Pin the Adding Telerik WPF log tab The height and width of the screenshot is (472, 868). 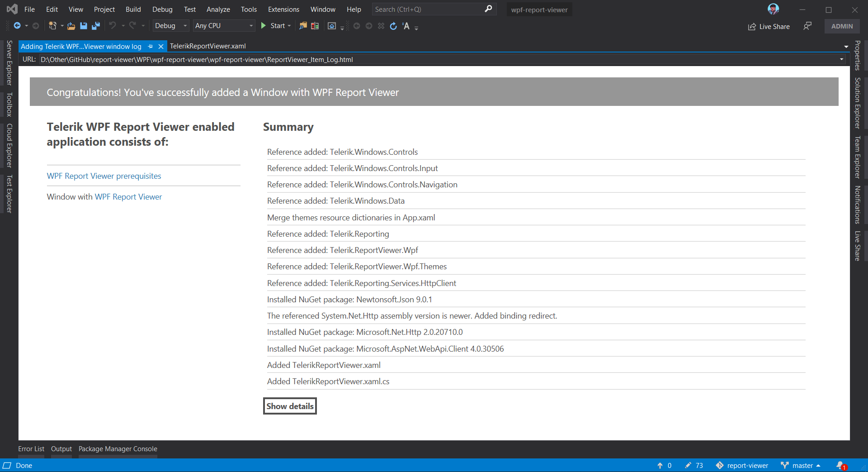[150, 46]
